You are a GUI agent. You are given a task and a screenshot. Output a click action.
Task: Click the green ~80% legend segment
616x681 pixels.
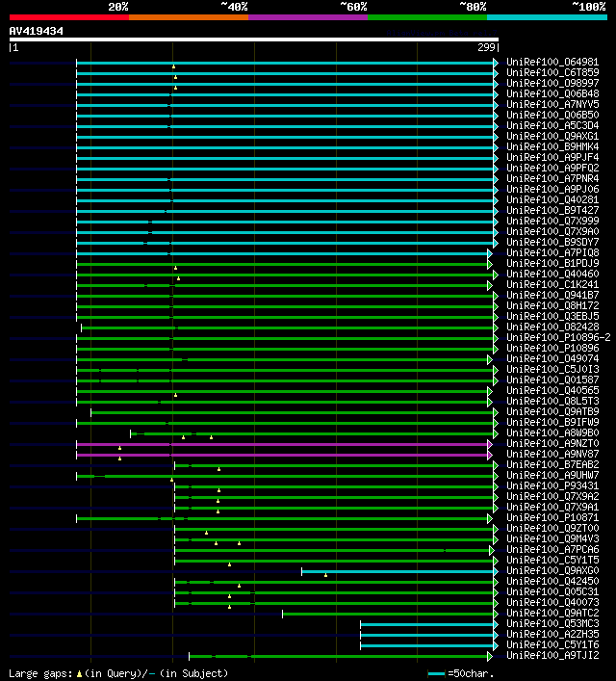(427, 17)
